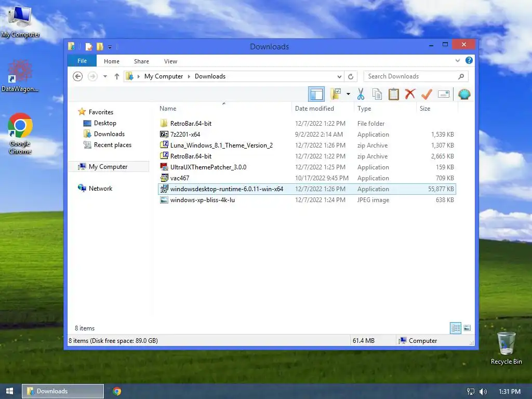
Task: Toggle the navigation pane layout button
Action: coord(316,95)
